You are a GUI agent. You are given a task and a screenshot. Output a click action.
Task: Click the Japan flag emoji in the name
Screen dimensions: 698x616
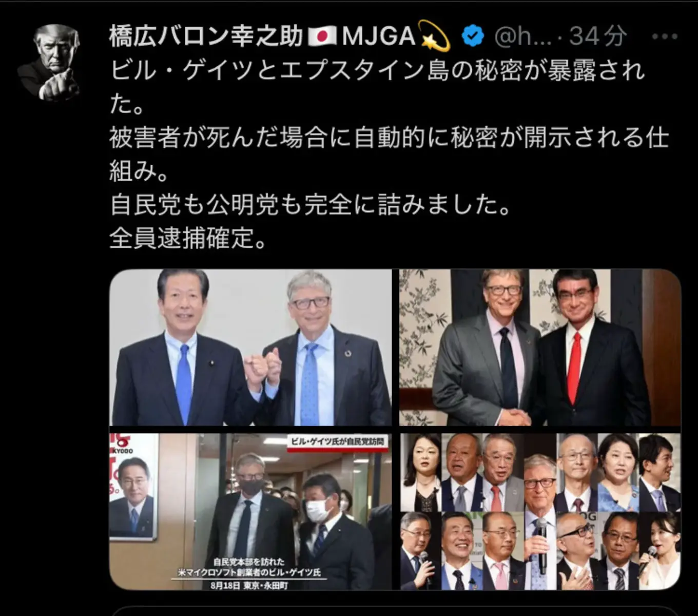point(322,36)
